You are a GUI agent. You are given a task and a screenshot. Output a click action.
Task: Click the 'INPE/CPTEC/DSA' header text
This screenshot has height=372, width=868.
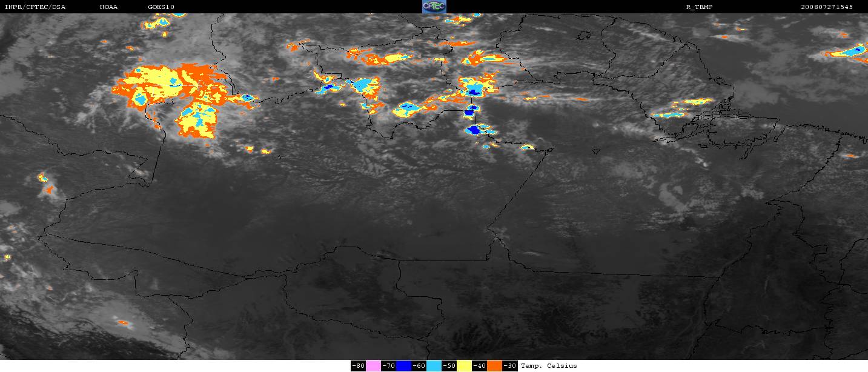[35, 7]
